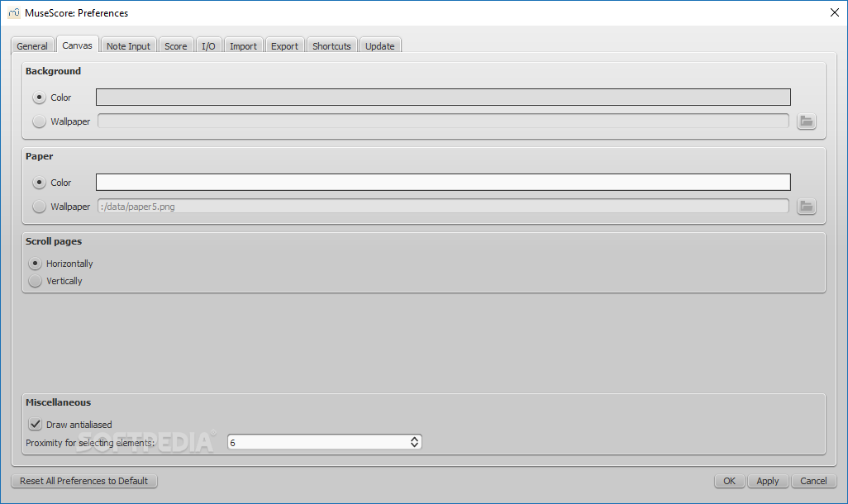Open the Note Input tab
Image resolution: width=848 pixels, height=504 pixels.
coord(128,46)
